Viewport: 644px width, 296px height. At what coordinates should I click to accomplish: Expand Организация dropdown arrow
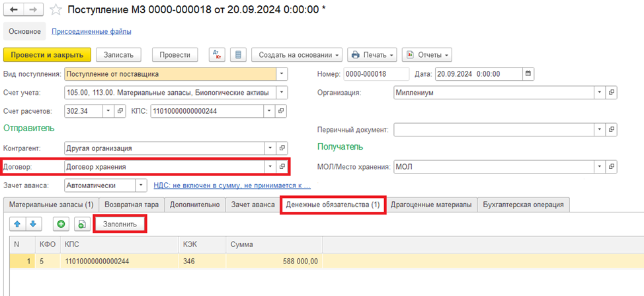599,93
